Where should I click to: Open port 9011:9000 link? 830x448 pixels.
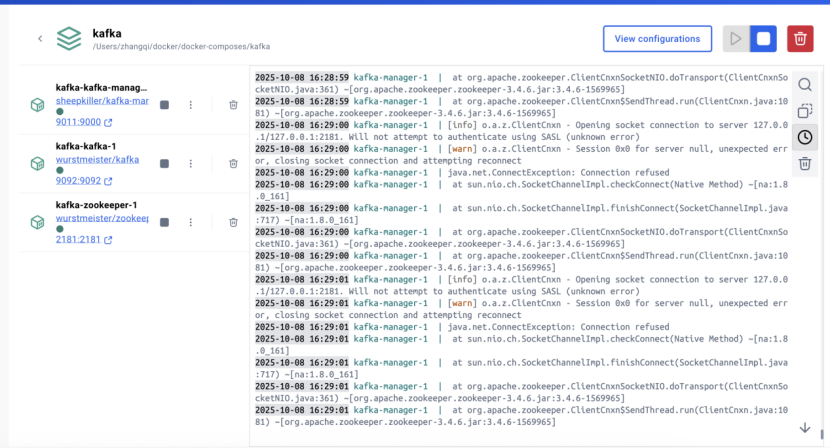click(x=78, y=122)
